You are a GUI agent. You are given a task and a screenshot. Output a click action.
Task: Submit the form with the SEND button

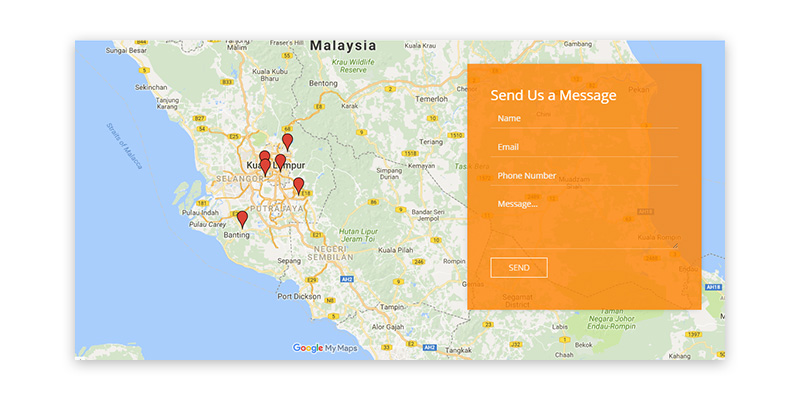coord(519,268)
